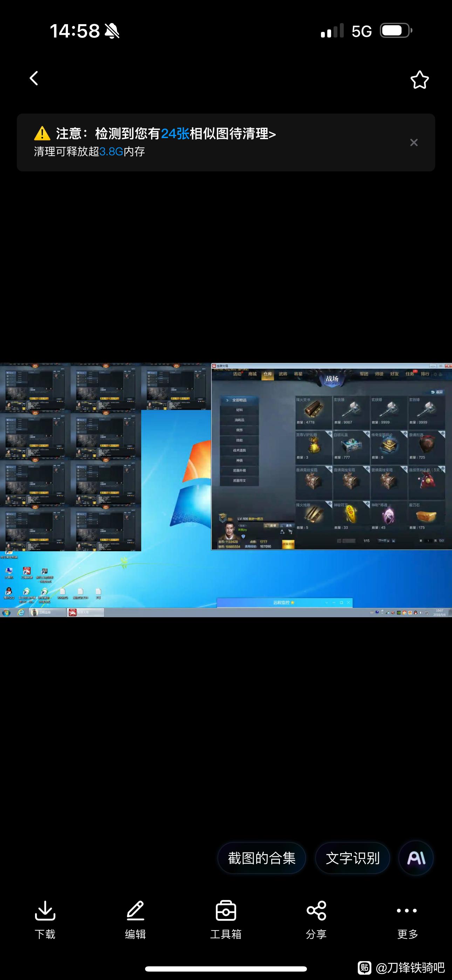Filter inventory by 材料

239,410
